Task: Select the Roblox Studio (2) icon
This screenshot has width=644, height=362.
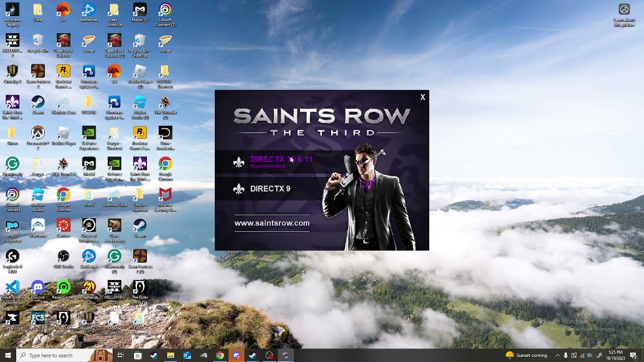Action: coord(140,108)
